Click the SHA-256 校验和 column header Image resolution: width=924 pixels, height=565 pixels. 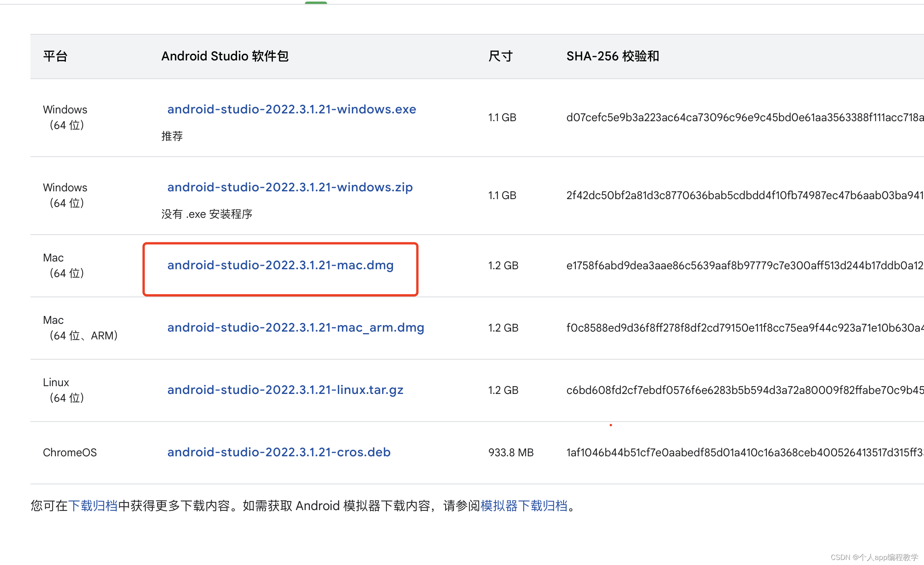[612, 56]
